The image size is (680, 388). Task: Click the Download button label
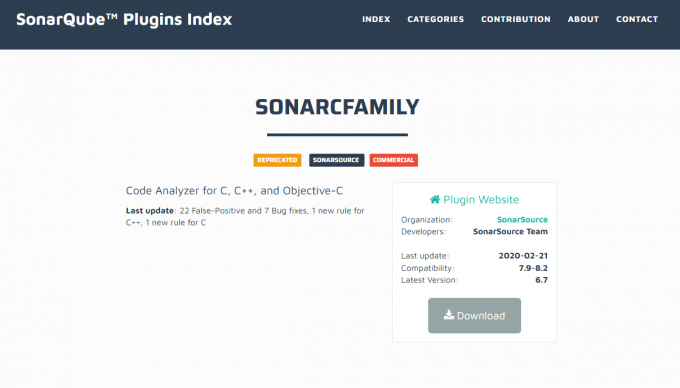(481, 316)
